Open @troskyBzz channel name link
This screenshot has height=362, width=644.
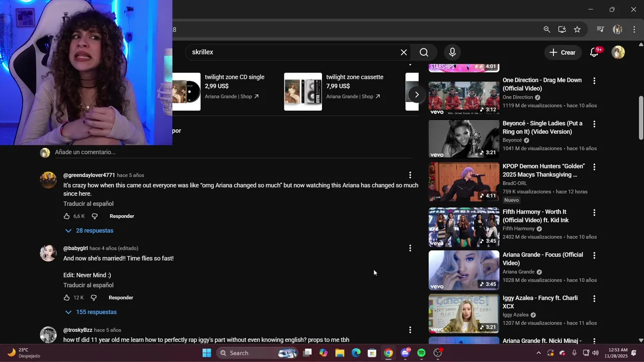click(78, 330)
